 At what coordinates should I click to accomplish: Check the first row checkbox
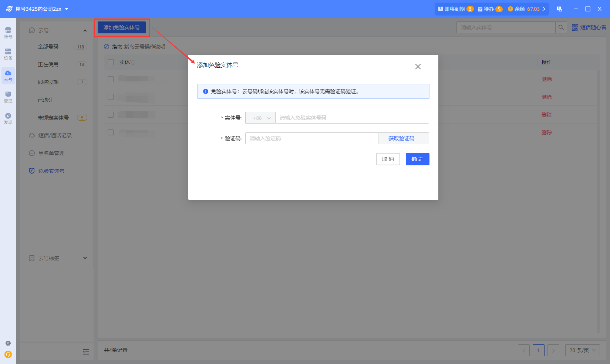pyautogui.click(x=111, y=79)
